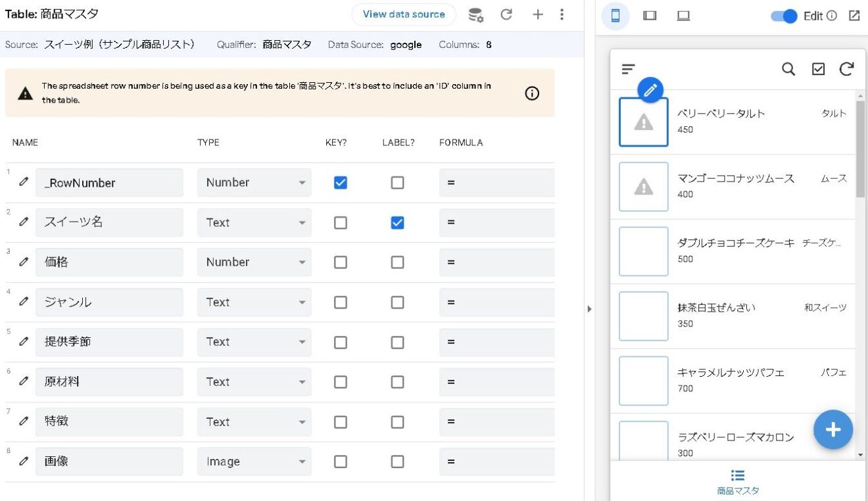This screenshot has height=501, width=868.
Task: Open the info details on the key warning
Action: click(x=531, y=93)
